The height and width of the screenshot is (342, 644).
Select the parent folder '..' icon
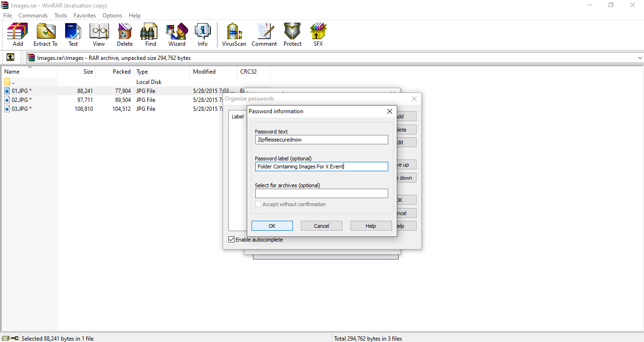coord(7,82)
